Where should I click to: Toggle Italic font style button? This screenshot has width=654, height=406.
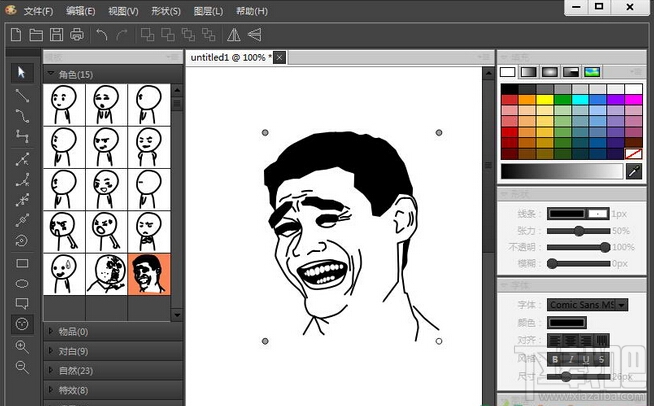[x=570, y=359]
